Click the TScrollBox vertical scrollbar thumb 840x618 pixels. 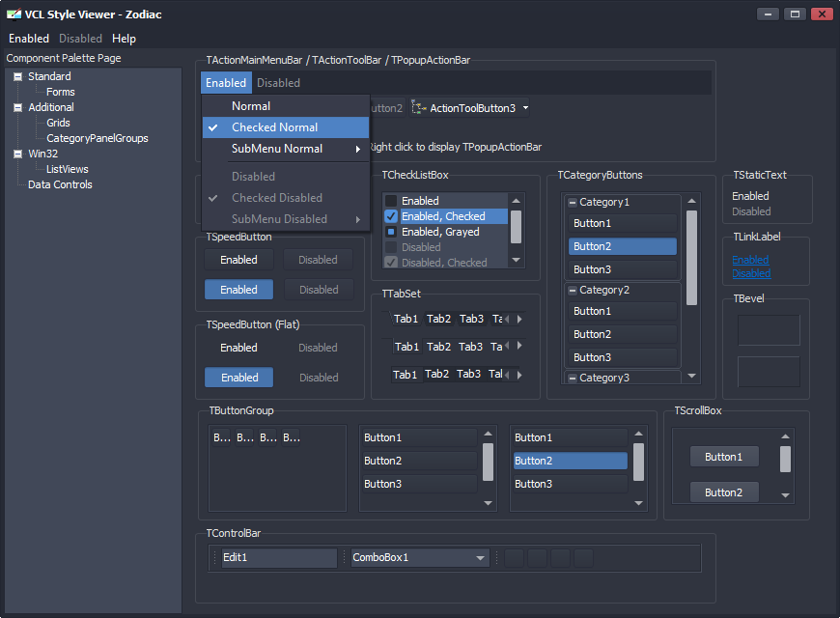click(x=785, y=460)
